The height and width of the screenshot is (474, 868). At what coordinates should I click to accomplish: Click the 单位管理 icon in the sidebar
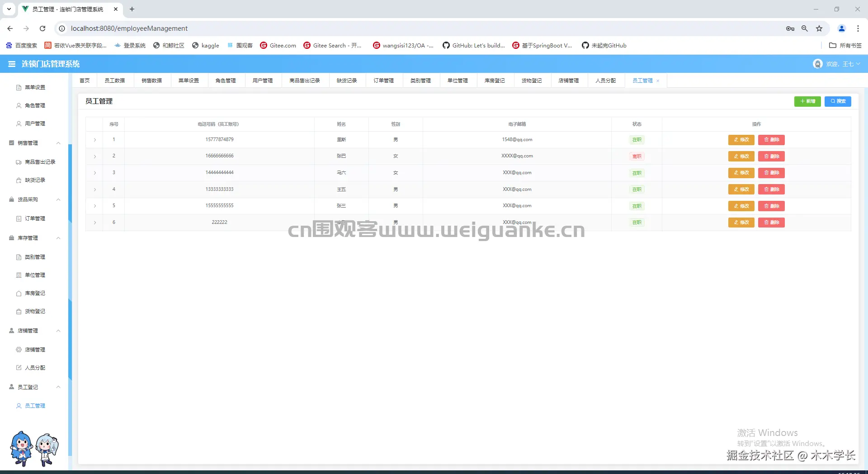point(19,275)
